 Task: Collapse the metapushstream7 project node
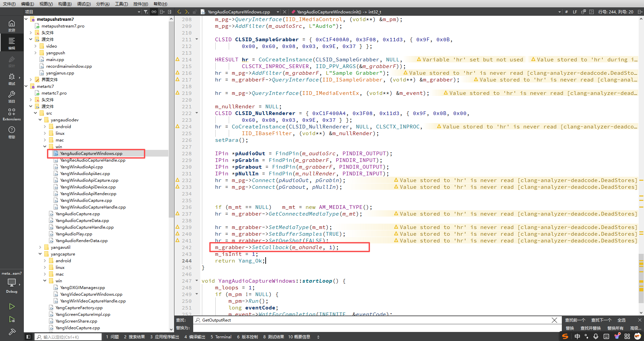coord(26,19)
